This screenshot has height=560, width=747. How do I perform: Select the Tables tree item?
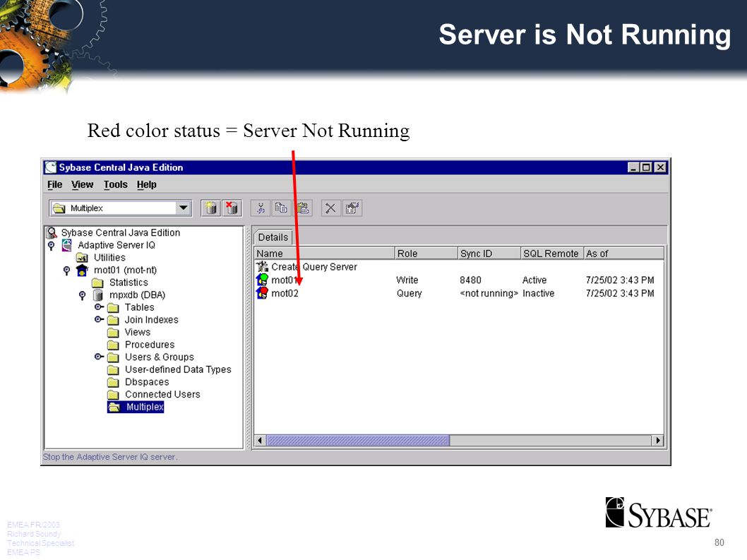tap(140, 307)
